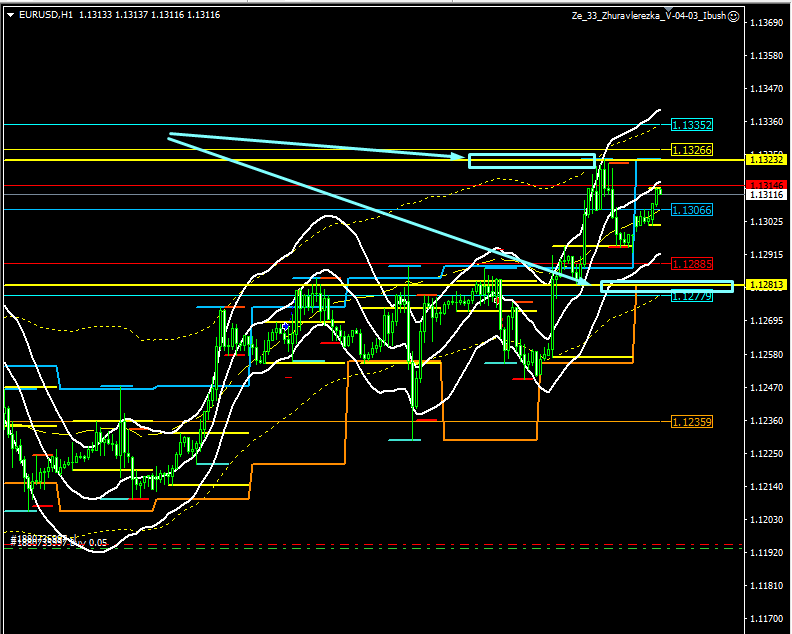Select the cyan 1.12779 level label
The image size is (792, 634).
pyautogui.click(x=692, y=297)
